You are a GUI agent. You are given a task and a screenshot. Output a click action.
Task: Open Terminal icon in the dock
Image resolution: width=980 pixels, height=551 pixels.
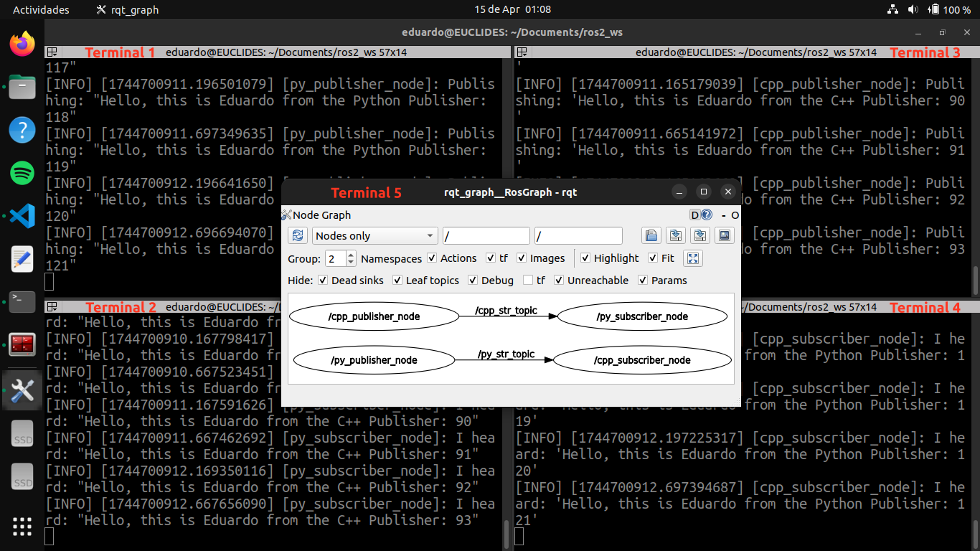click(x=22, y=301)
